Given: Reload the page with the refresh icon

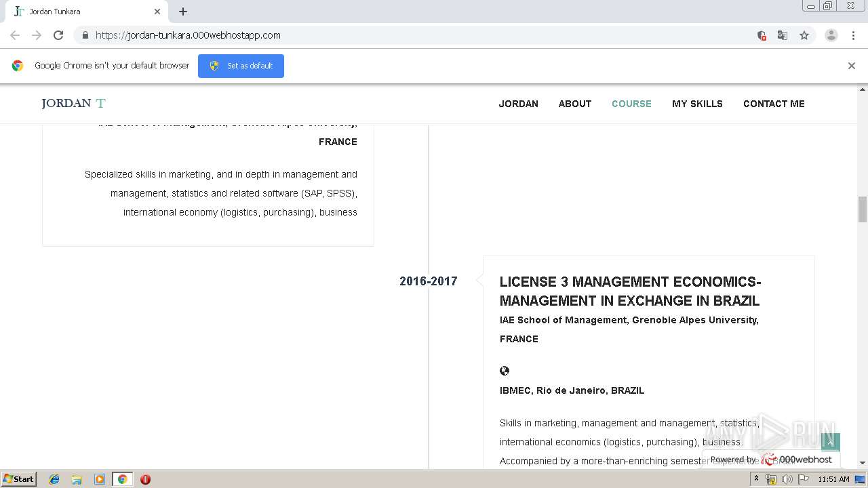Looking at the screenshot, I should [58, 35].
